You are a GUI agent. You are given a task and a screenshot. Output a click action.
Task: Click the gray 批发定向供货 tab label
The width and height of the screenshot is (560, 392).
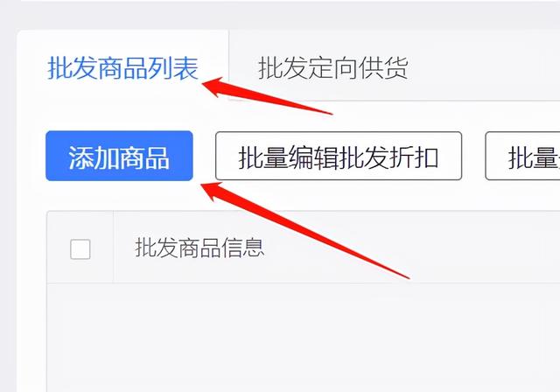click(x=332, y=68)
